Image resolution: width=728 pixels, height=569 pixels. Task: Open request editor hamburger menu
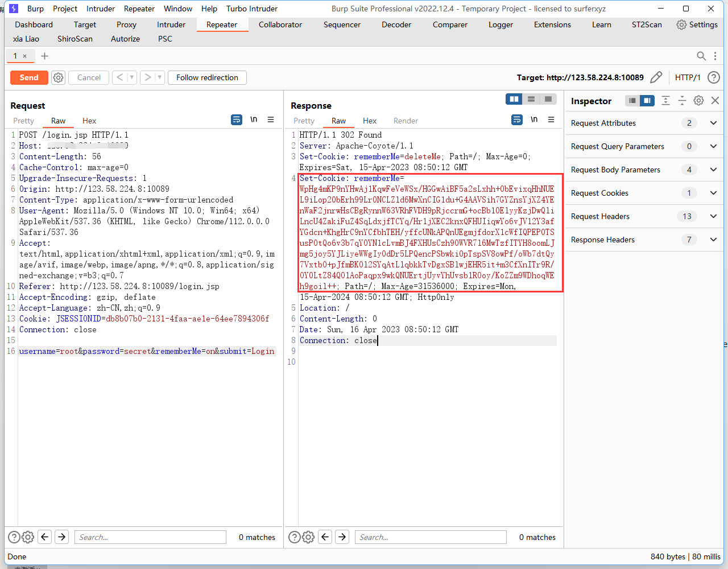[x=271, y=119]
